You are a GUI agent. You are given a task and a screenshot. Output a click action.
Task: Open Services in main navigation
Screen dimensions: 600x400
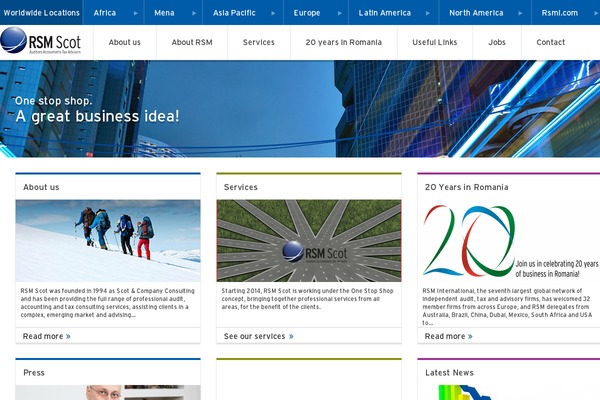tap(259, 42)
